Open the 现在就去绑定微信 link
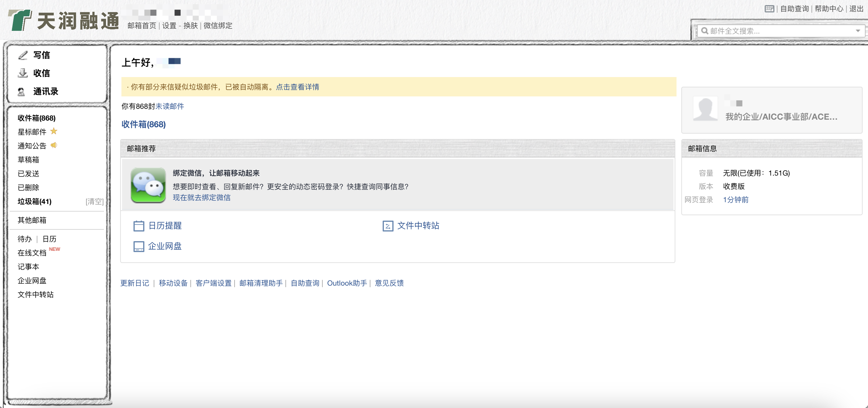 (x=201, y=198)
